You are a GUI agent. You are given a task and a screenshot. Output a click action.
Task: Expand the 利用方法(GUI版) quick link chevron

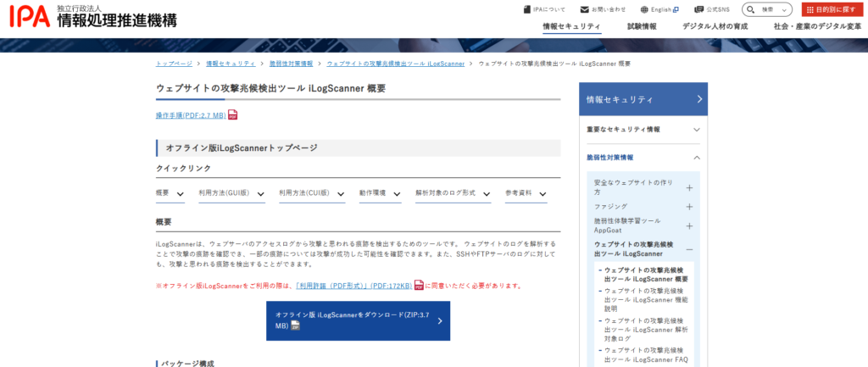260,194
